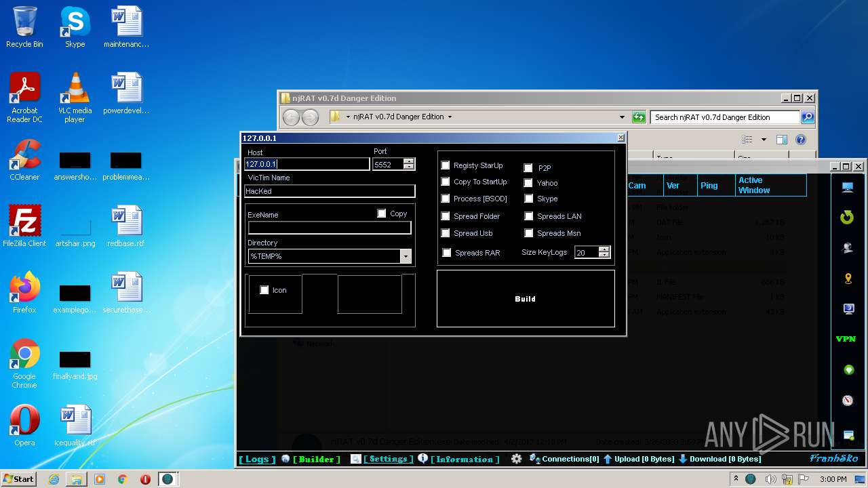Open the Explorer address bar dropdown arrow

pyautogui.click(x=622, y=117)
